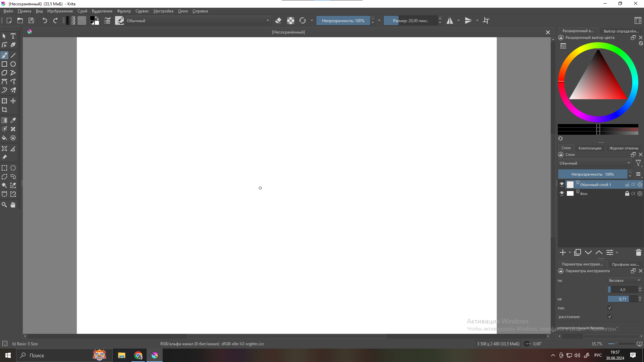
Task: Uncheck the расстояние checkbox
Action: [x=610, y=317]
